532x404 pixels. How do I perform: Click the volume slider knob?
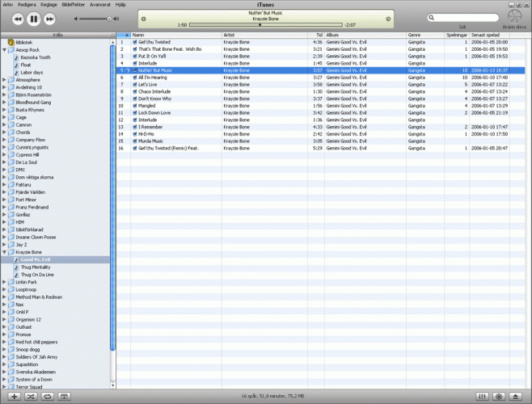coord(109,19)
